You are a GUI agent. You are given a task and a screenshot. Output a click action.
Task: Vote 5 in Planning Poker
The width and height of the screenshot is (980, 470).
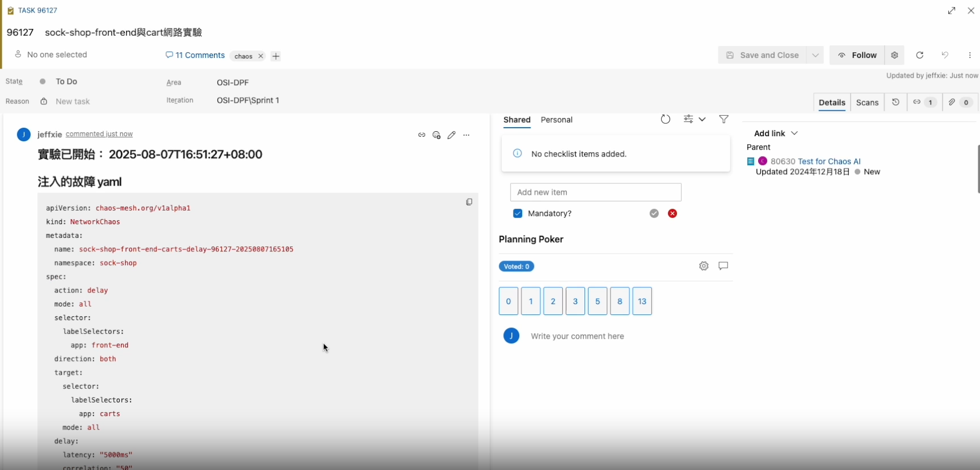[x=597, y=301]
